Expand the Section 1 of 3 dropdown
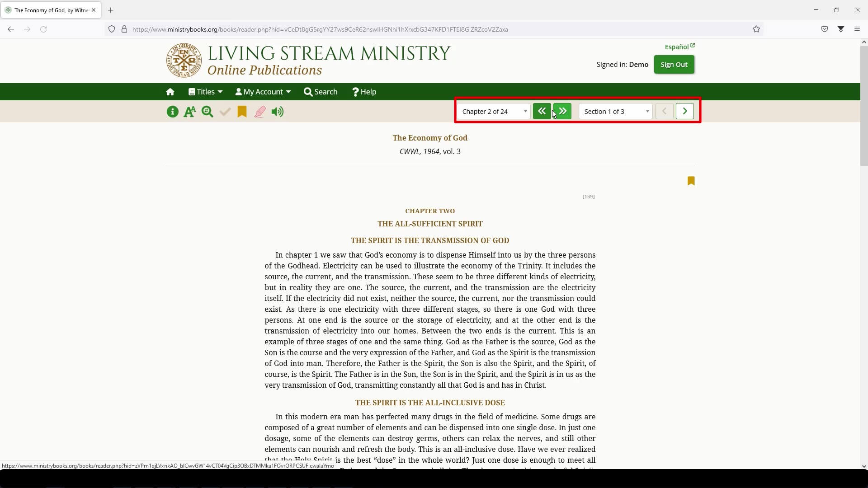The image size is (868, 488). [647, 112]
